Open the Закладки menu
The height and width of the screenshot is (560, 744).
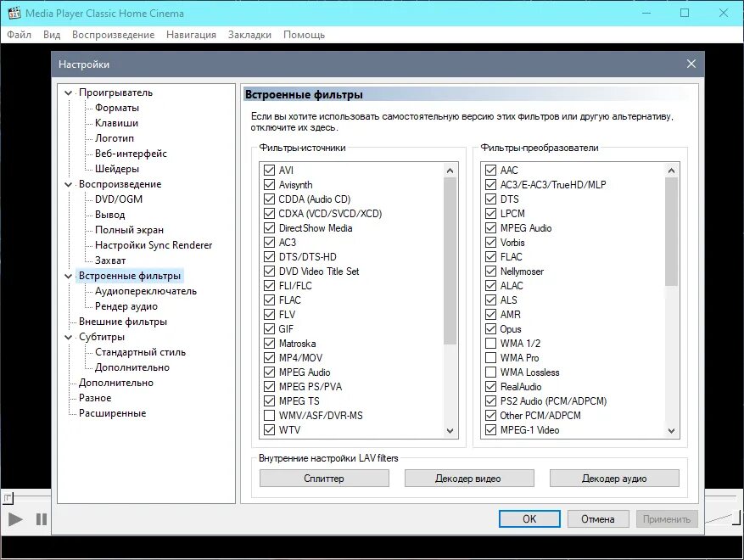(x=249, y=35)
